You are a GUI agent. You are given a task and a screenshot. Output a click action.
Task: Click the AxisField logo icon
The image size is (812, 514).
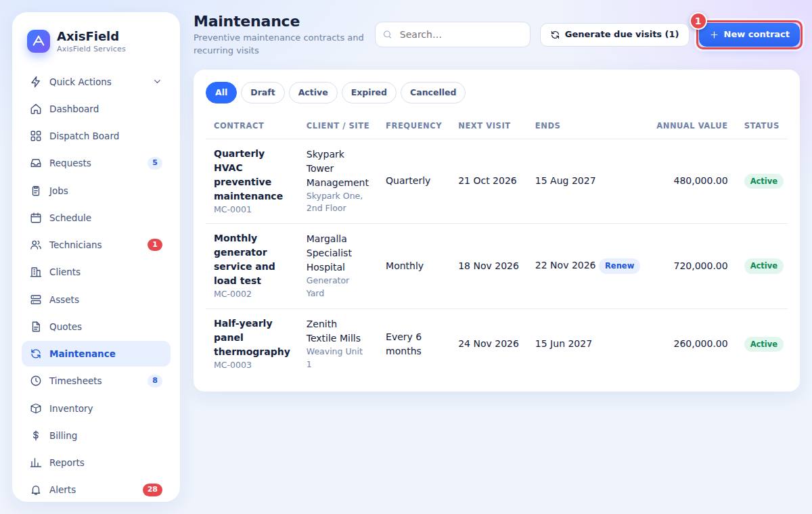click(39, 41)
